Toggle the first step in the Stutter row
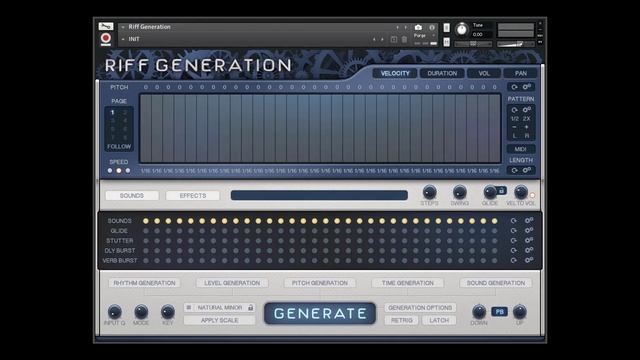 click(146, 240)
